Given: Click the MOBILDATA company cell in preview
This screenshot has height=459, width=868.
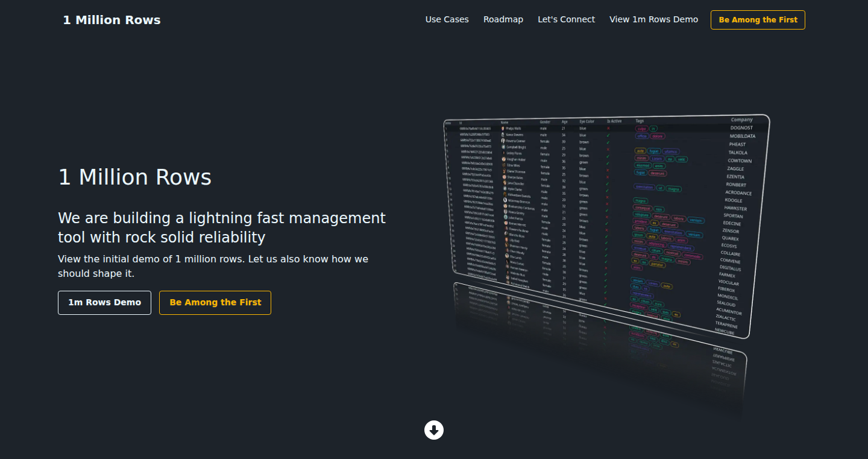Looking at the screenshot, I should click(742, 136).
